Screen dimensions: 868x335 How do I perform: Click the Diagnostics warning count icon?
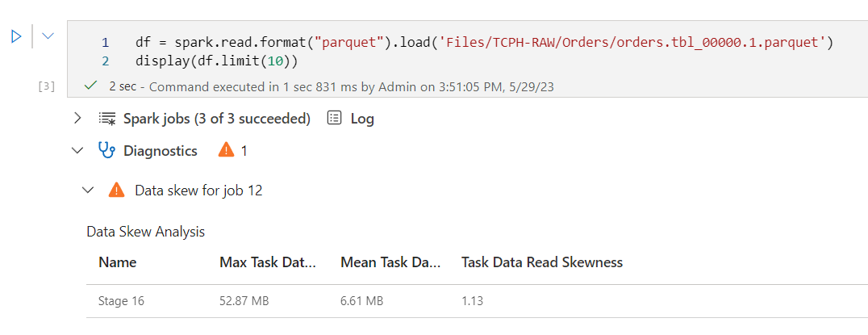[227, 150]
